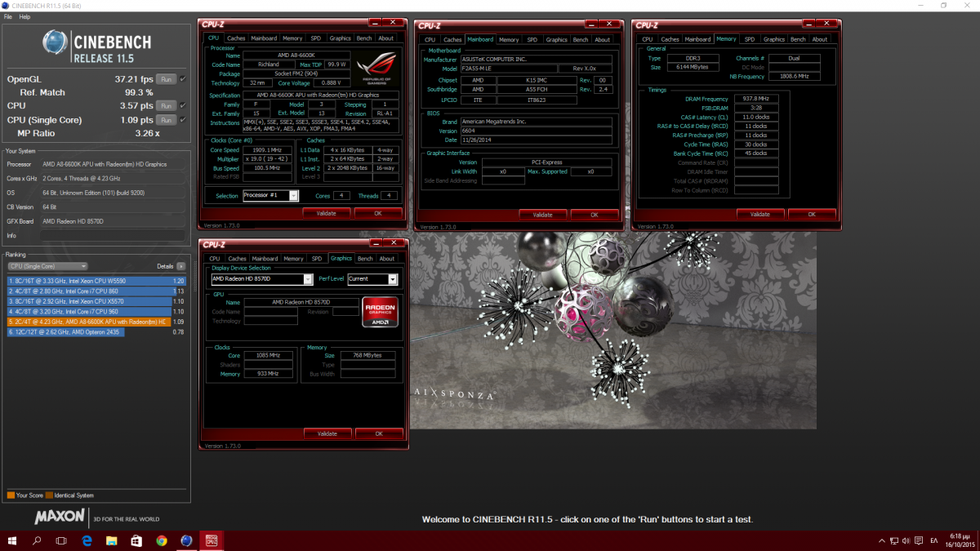Click the Radeon Graphics AMD logo
The height and width of the screenshot is (551, 980).
(x=381, y=312)
